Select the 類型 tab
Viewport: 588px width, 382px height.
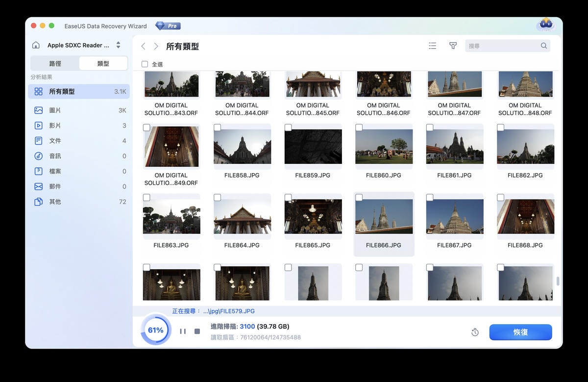[x=103, y=63]
